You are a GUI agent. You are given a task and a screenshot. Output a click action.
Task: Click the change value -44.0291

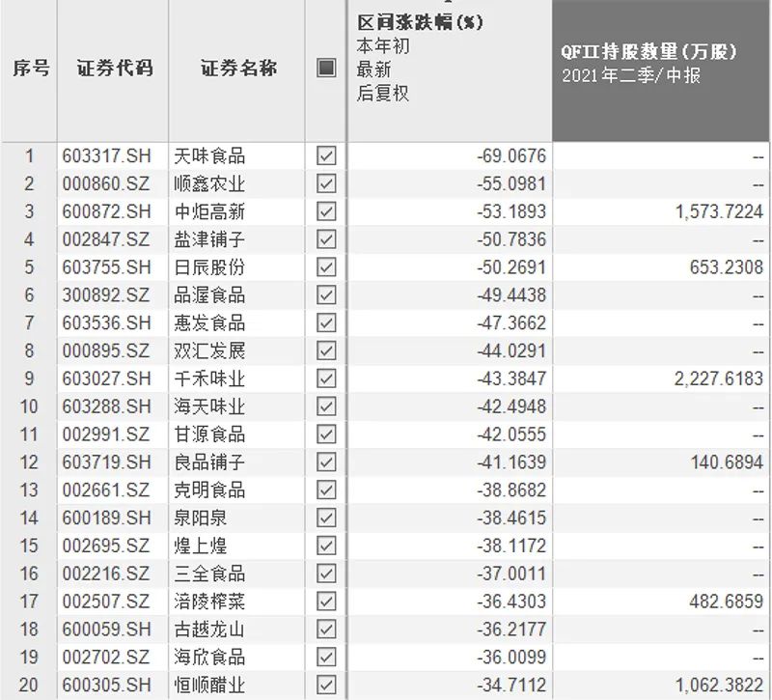point(511,350)
